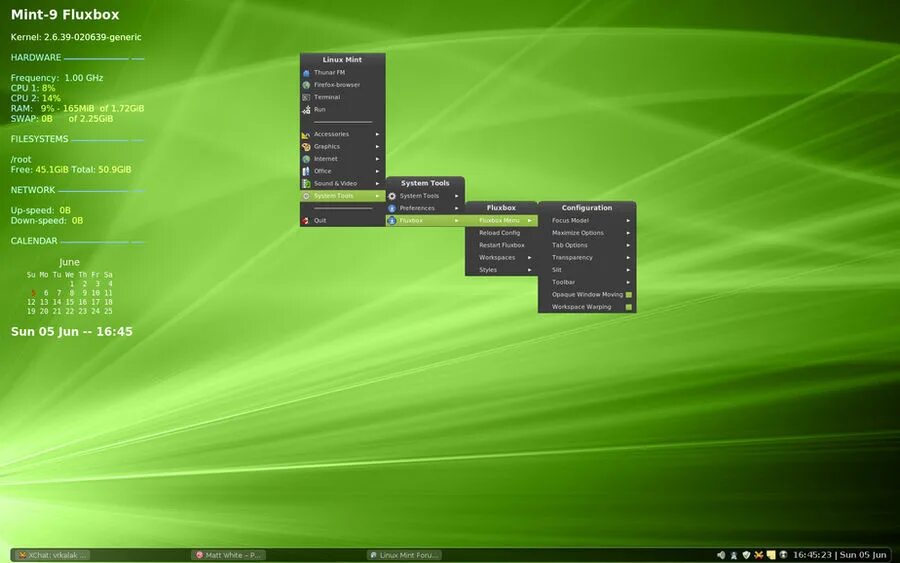
Task: Expand the Fluxbox Menu submenu arrow
Action: click(530, 220)
